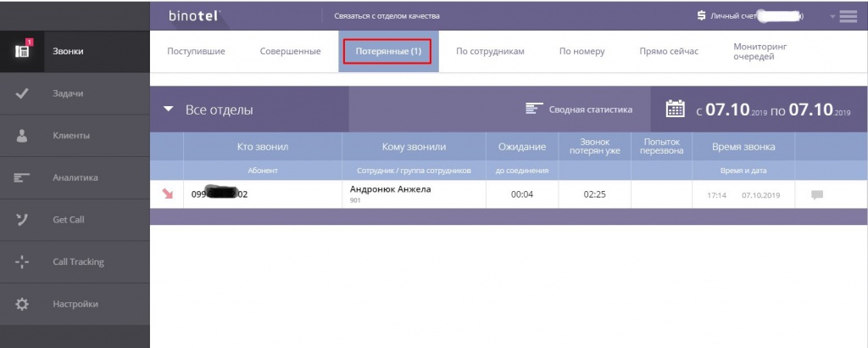This screenshot has width=868, height=348.
Task: Open the По номеру tab
Action: 581,52
